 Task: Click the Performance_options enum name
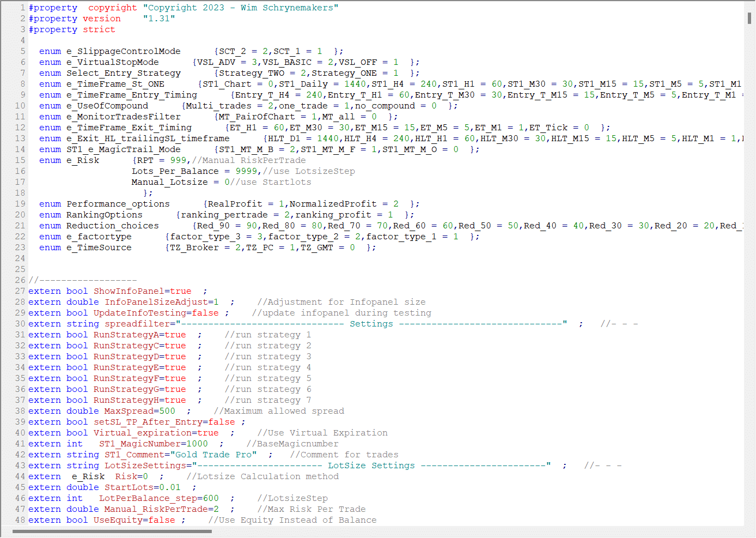coord(118,204)
